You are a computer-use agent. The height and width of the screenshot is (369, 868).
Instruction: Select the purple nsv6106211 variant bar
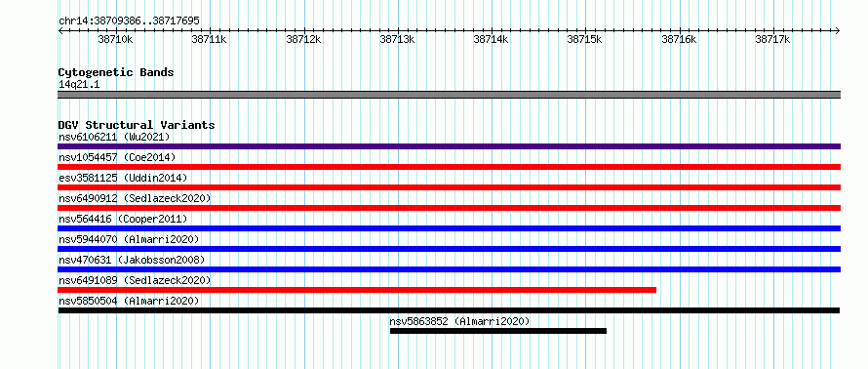point(449,146)
